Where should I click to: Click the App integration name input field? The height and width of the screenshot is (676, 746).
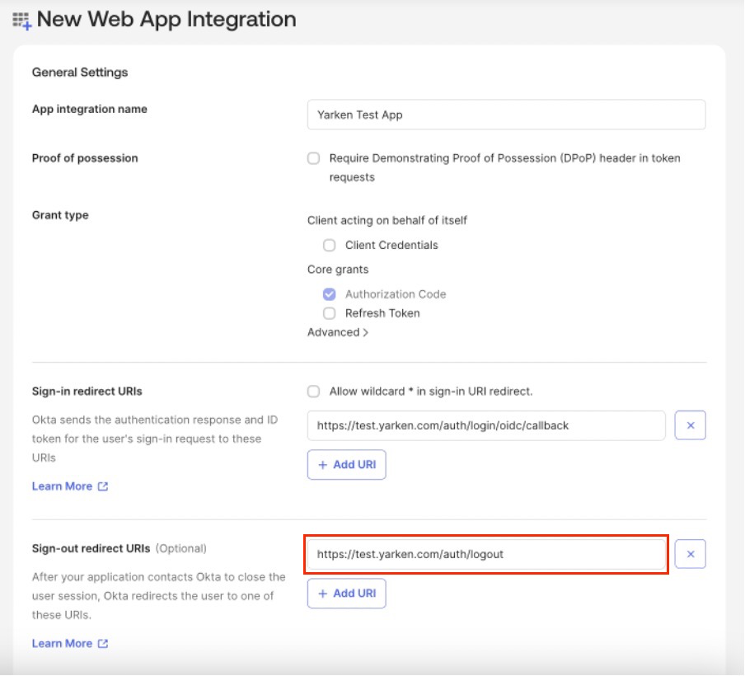click(506, 115)
